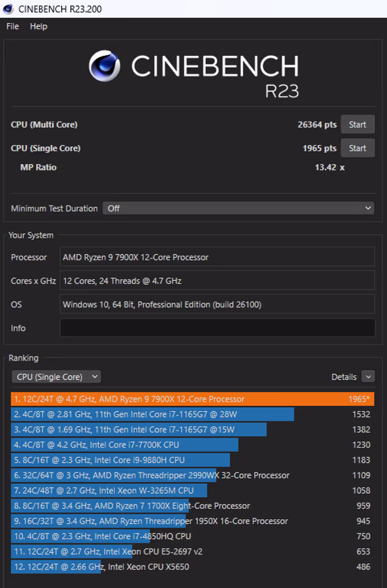Click the Cinebench title bar app icon
This screenshot has height=588, width=387.
pos(8,9)
